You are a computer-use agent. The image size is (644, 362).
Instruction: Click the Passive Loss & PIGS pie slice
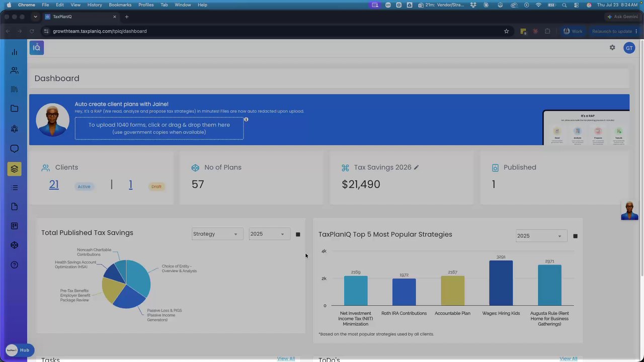[x=129, y=298]
